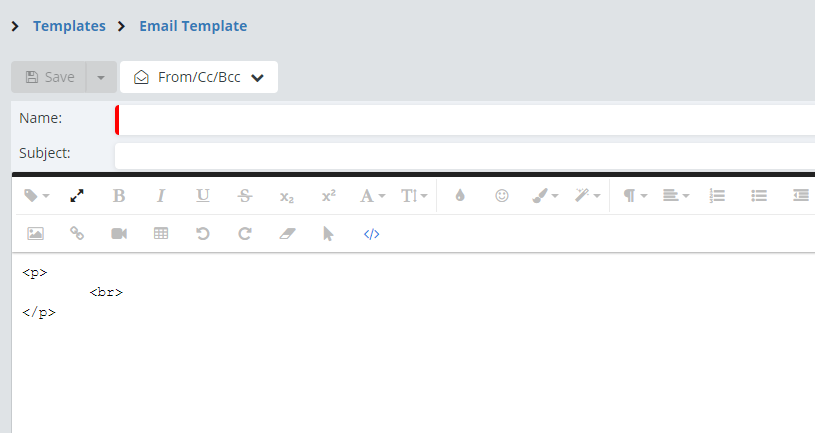Click the Redo arrow icon
The width and height of the screenshot is (815, 433).
coord(245,234)
